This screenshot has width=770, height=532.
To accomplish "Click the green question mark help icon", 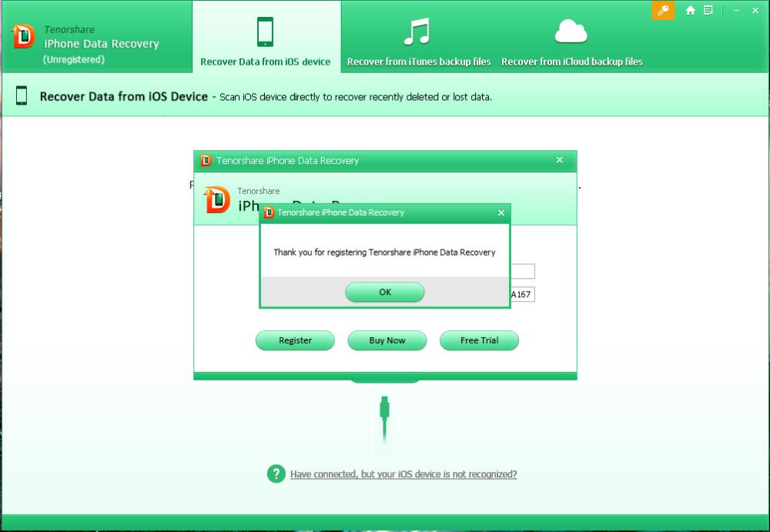I will tap(276, 473).
